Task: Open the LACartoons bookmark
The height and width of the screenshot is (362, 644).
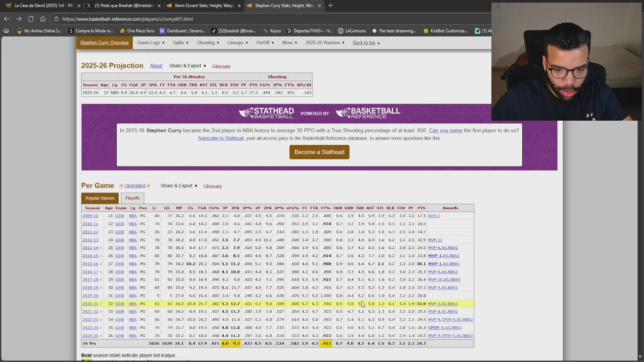Action: (352, 31)
